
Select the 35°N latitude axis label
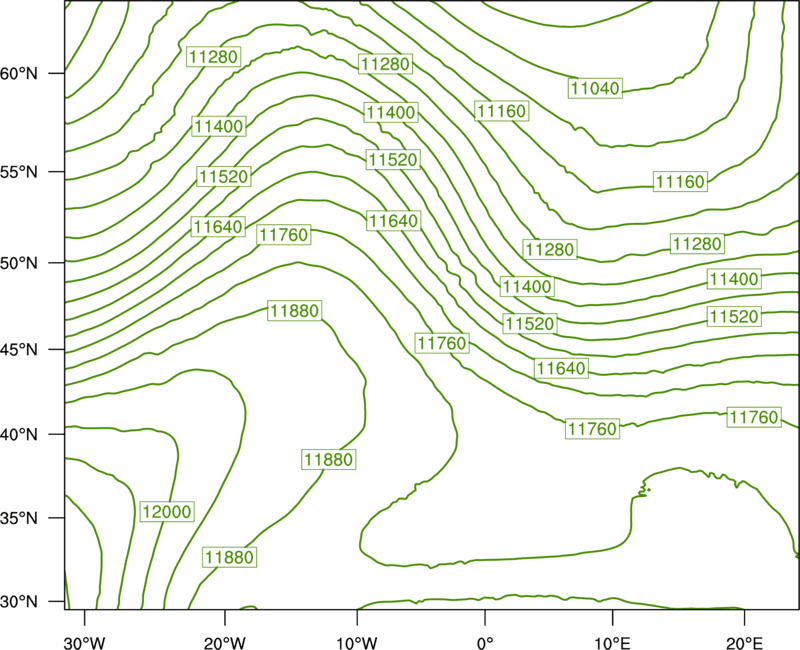[x=19, y=518]
